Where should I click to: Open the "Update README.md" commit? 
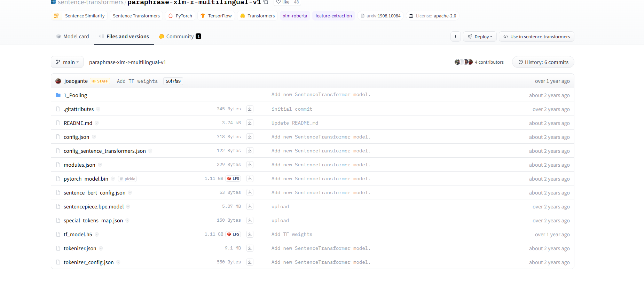(294, 123)
